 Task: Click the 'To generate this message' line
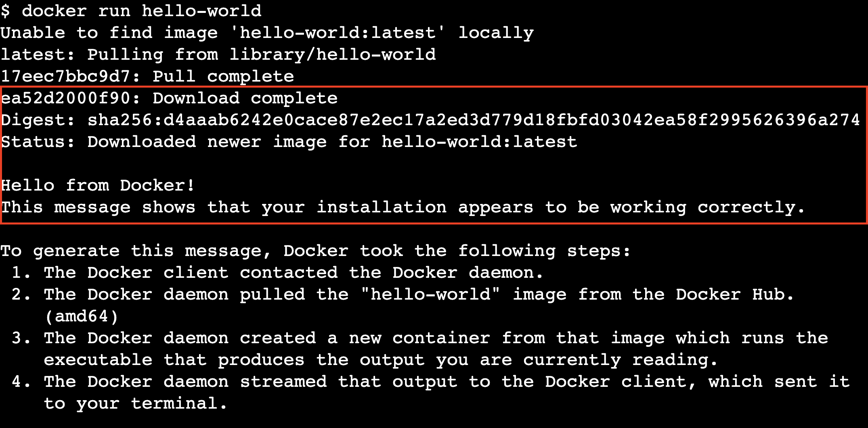point(315,251)
